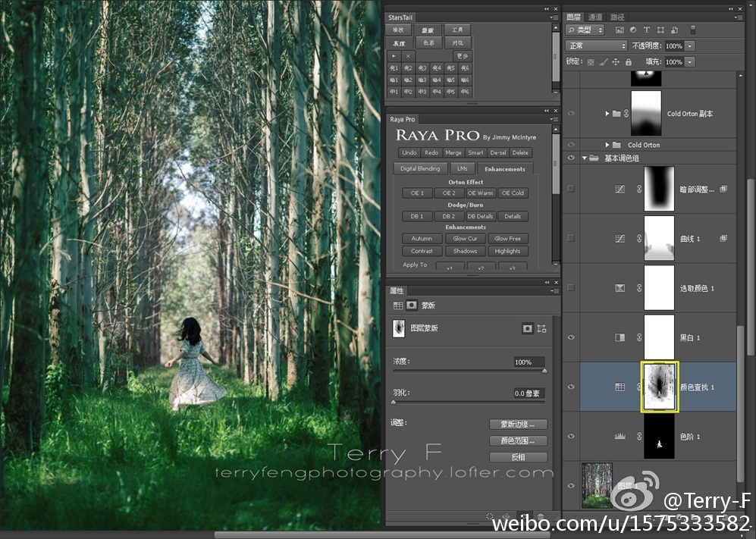Open the 类型 filter dropdown
756x539 pixels.
tap(585, 30)
